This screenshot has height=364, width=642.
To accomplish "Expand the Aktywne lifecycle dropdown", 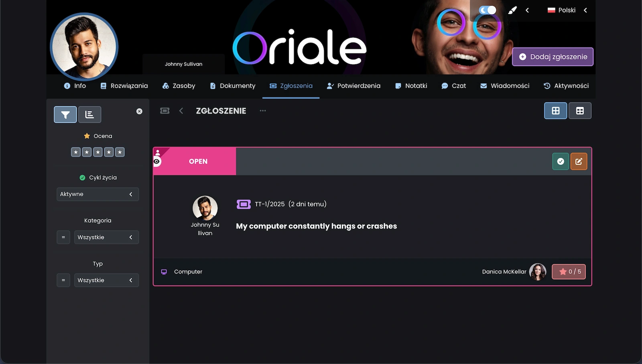I will (x=98, y=194).
